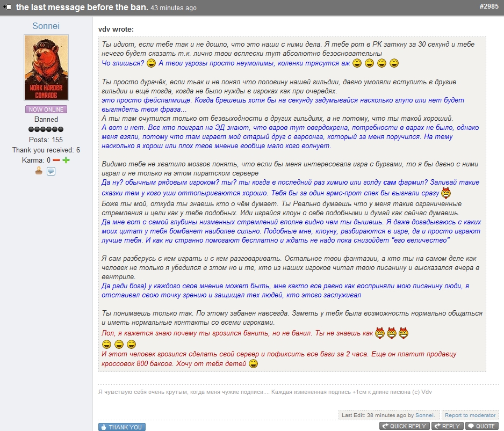The width and height of the screenshot is (504, 431).
Task: Click the NOW ONLINE status badge
Action: (46, 109)
